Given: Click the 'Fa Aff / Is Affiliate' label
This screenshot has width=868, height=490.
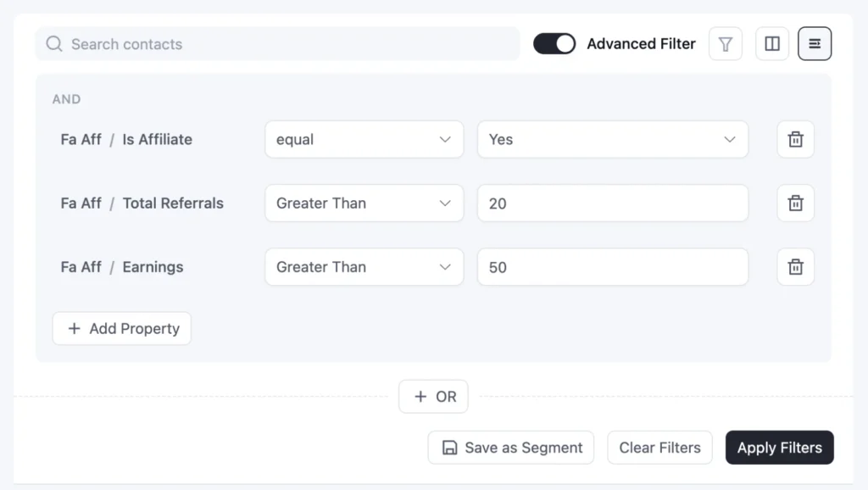Looking at the screenshot, I should tap(126, 140).
